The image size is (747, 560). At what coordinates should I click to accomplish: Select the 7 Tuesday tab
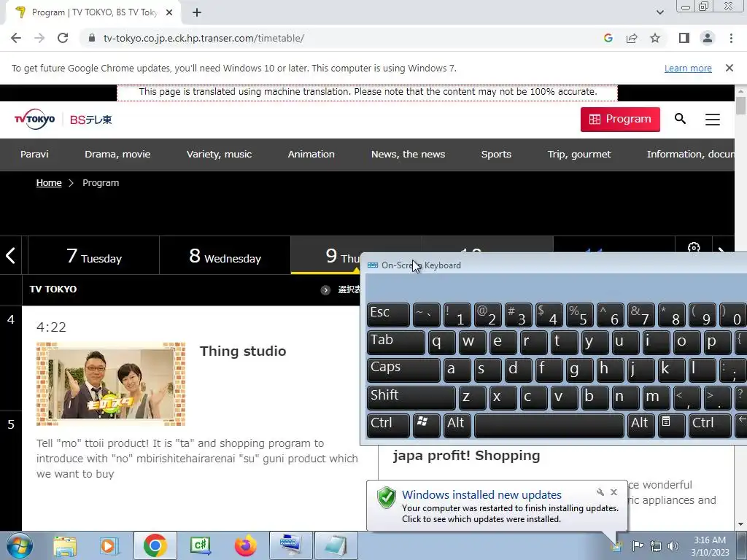coord(94,256)
